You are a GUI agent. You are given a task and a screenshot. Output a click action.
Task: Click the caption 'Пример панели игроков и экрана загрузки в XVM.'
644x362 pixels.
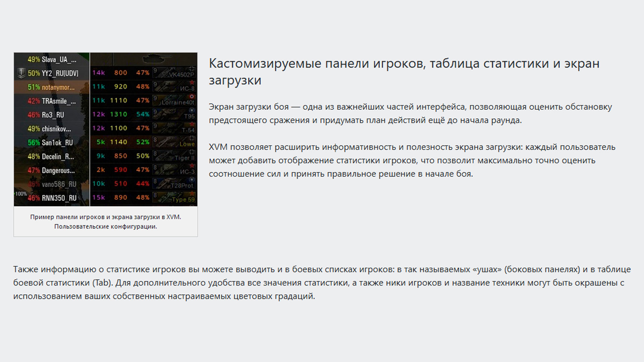tap(106, 217)
